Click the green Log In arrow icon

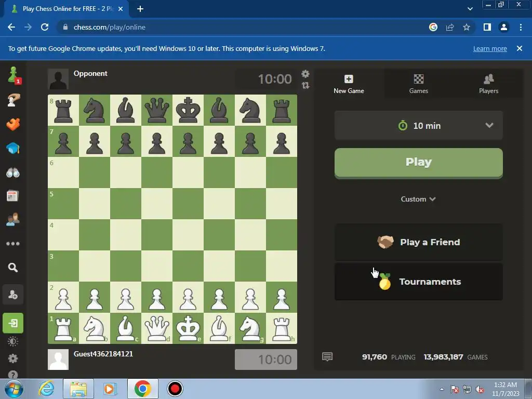pyautogui.click(x=13, y=323)
